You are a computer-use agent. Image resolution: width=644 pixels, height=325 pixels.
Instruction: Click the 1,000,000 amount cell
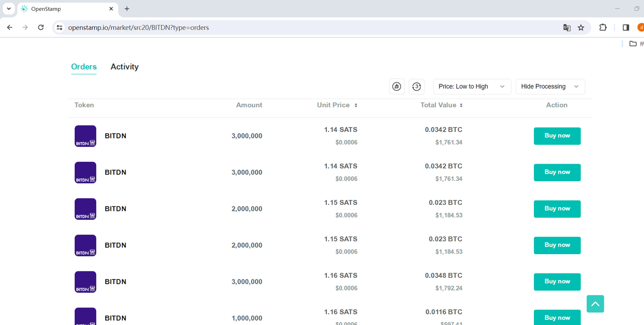tap(247, 318)
